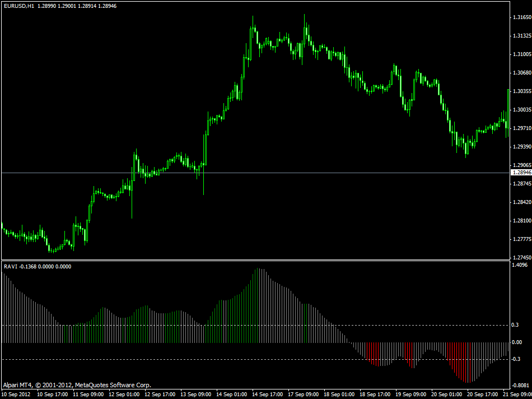This screenshot has height=399, width=532.
Task: Select the 14 Sep 17:00 time label
Action: (x=267, y=394)
